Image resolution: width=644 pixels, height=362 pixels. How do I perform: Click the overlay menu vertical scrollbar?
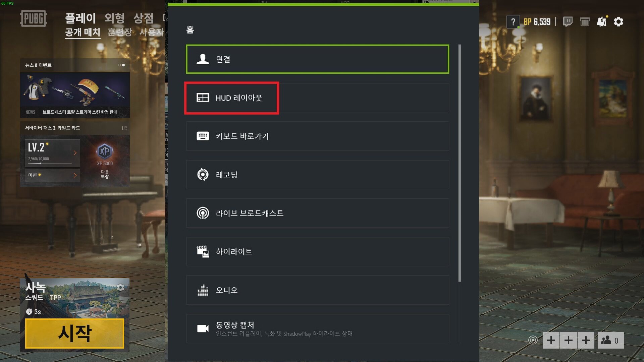(460, 163)
